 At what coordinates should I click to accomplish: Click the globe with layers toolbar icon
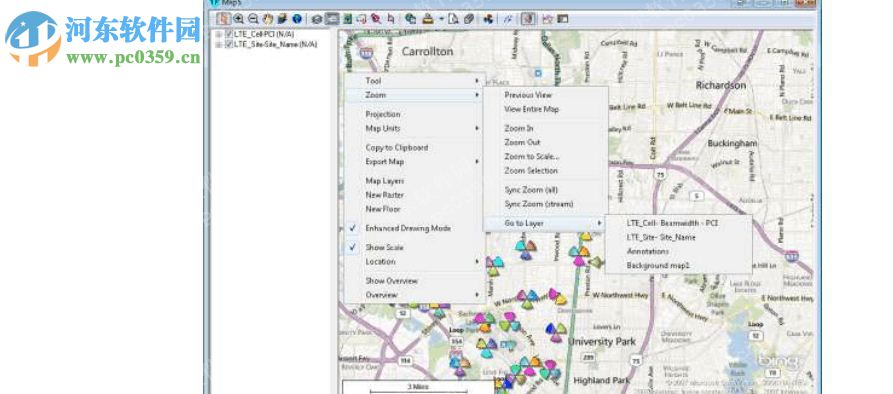tap(411, 19)
